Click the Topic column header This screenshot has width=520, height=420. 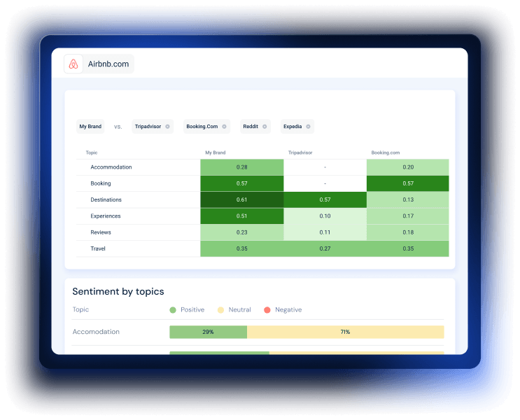point(92,153)
